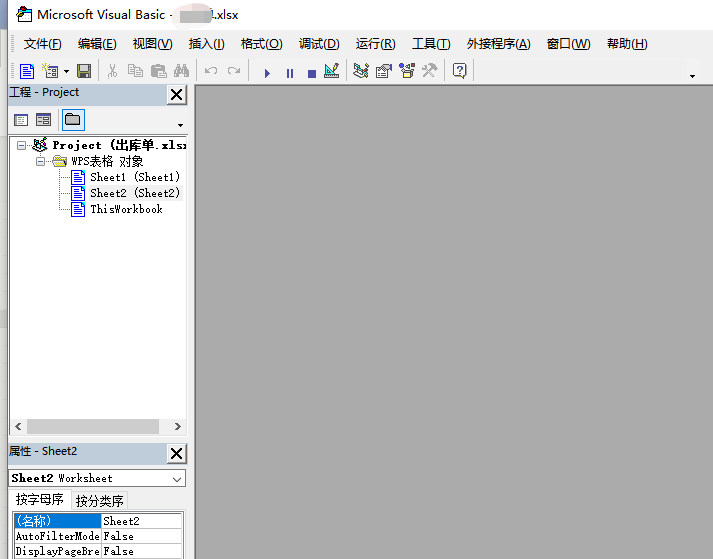Click DisplayPageBre False value cell
The image size is (713, 559).
pos(141,551)
